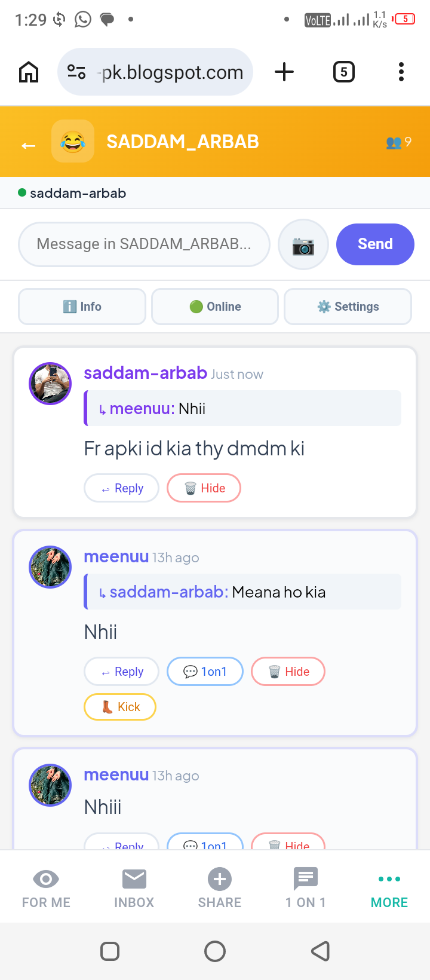Show the Online users list
This screenshot has height=980, width=430.
click(x=215, y=307)
